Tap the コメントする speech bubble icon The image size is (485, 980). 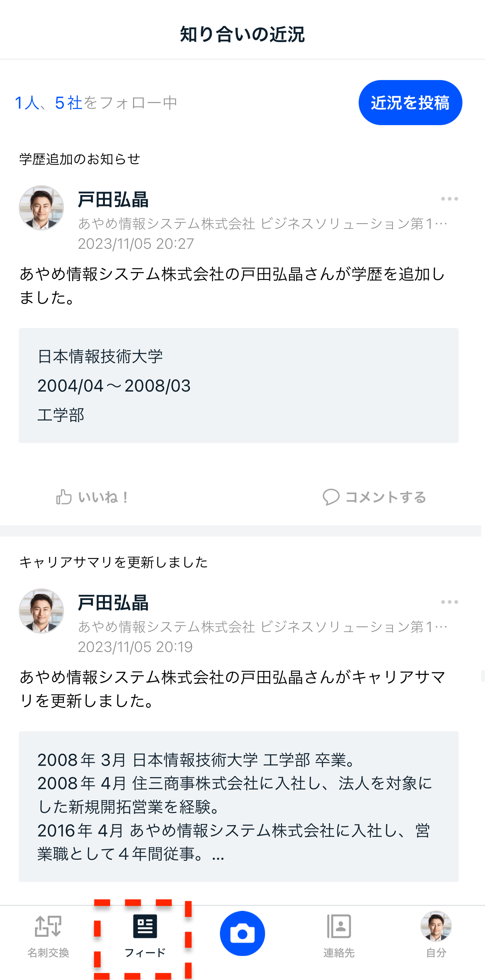[331, 497]
